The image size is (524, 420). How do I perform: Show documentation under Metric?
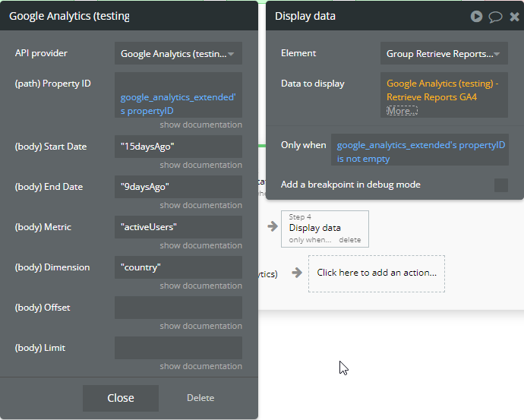pos(200,245)
